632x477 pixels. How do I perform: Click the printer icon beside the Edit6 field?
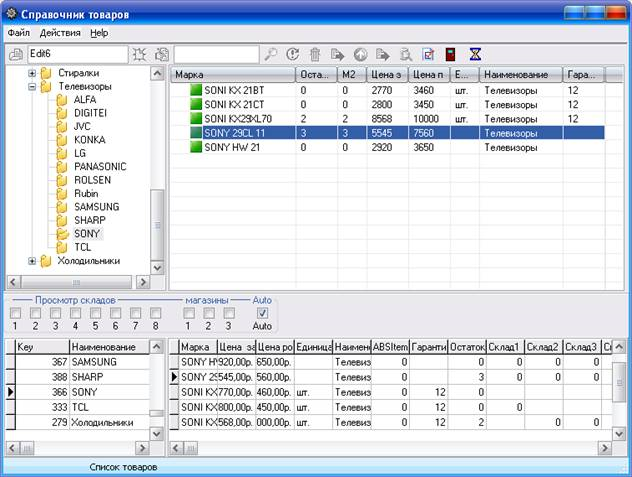16,54
